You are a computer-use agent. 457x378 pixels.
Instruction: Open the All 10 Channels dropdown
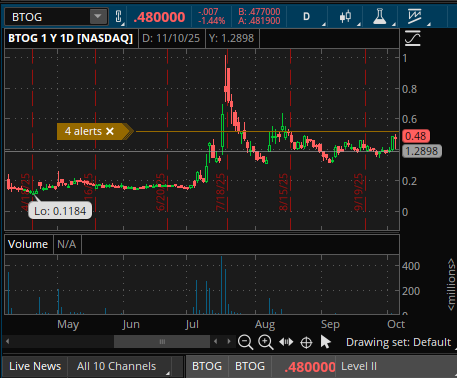pyautogui.click(x=120, y=366)
